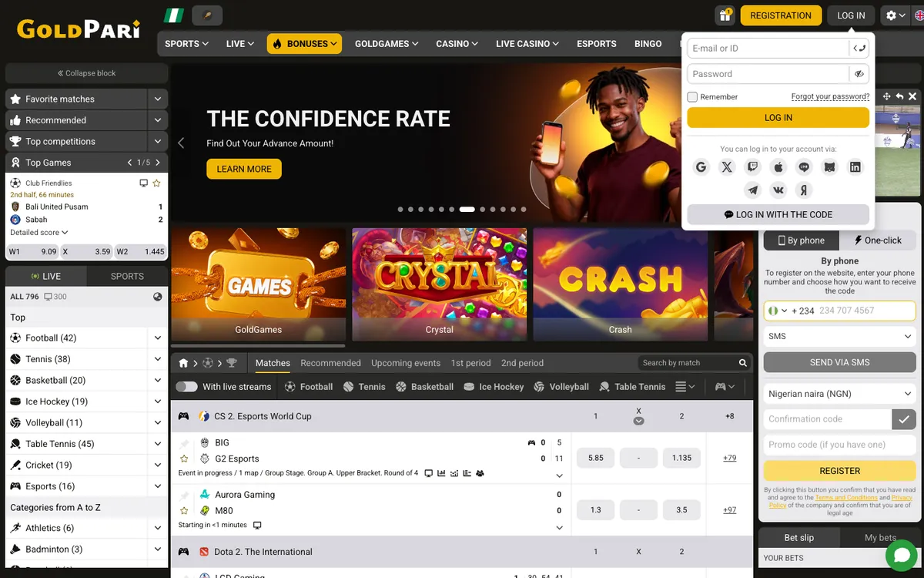Switch to Upcoming events tab
The height and width of the screenshot is (578, 924).
coord(406,363)
